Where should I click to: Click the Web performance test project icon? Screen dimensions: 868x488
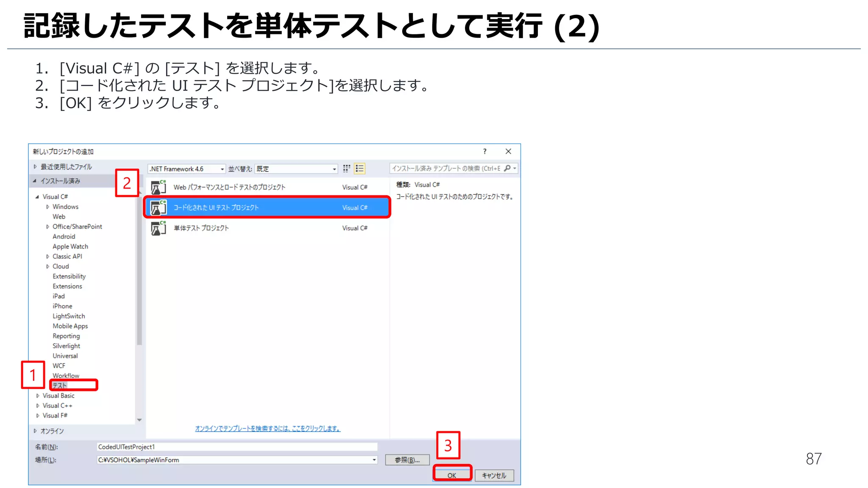(x=159, y=187)
